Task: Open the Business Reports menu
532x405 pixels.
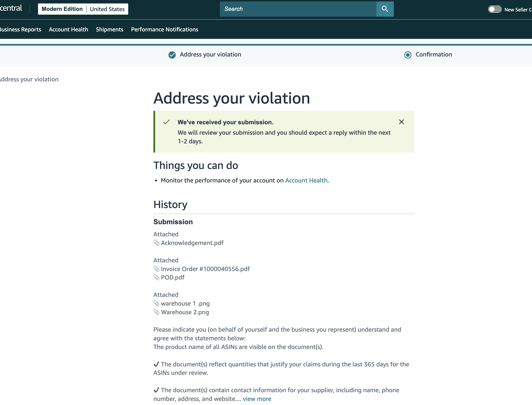Action: (20, 29)
